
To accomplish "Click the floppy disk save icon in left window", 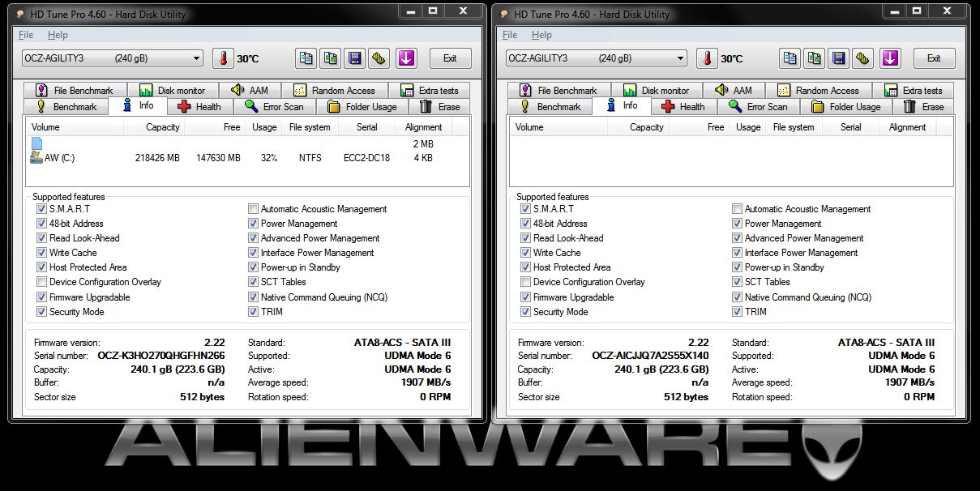I will [354, 58].
